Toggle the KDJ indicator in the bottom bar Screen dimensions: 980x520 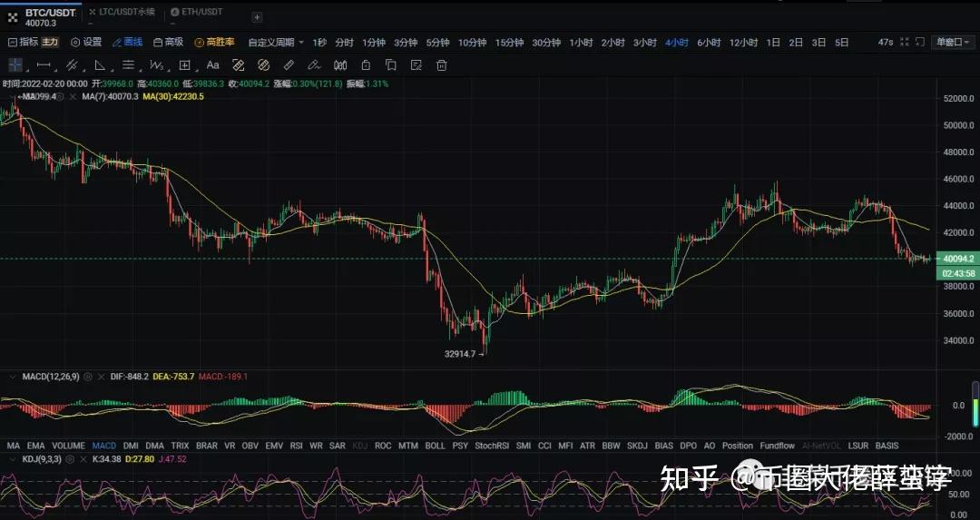[360, 446]
